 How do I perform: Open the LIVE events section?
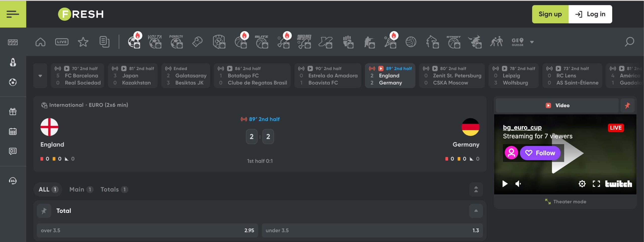(x=62, y=42)
